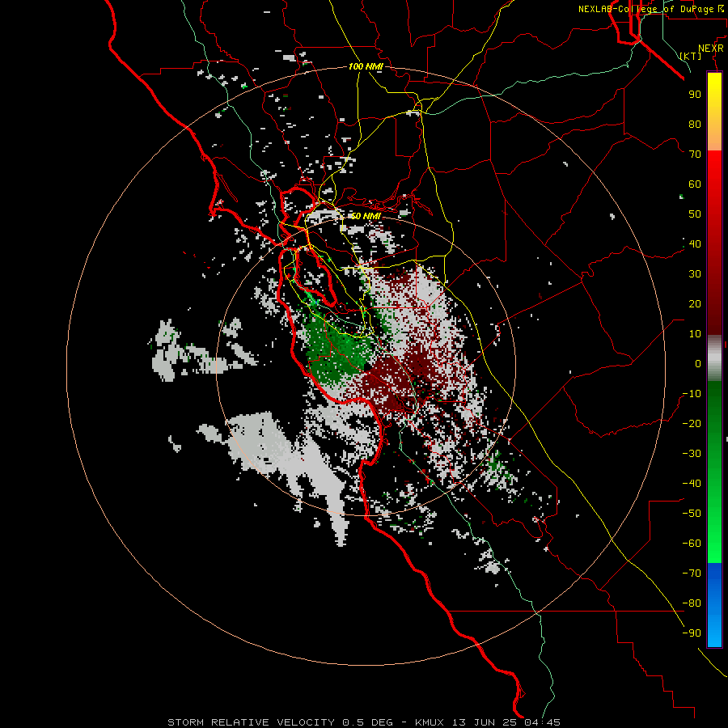728x728 pixels.
Task: Click the -20 value on velocity scale
Action: (692, 423)
